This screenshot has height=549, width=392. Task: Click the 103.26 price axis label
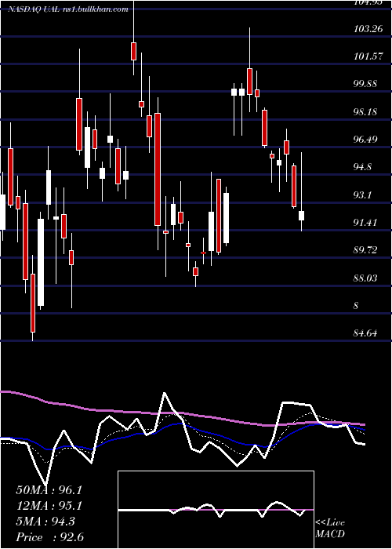pos(368,29)
